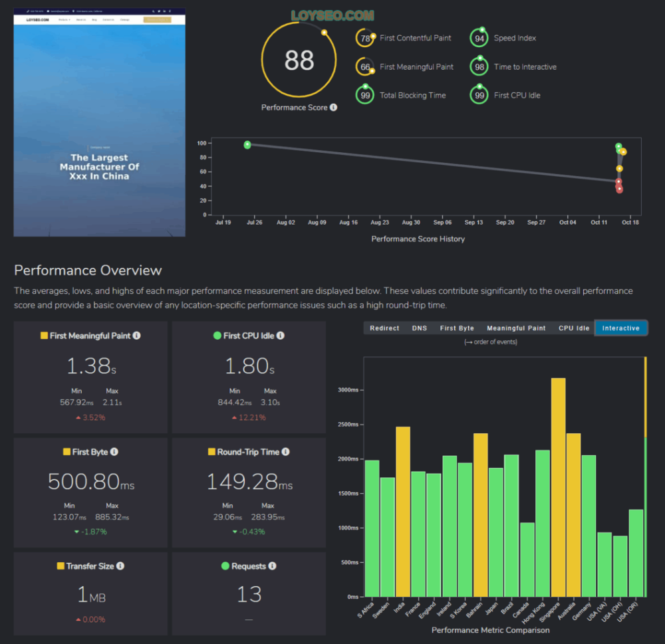Image resolution: width=665 pixels, height=644 pixels.
Task: Click info icon next to Transfer Size
Action: click(x=120, y=566)
